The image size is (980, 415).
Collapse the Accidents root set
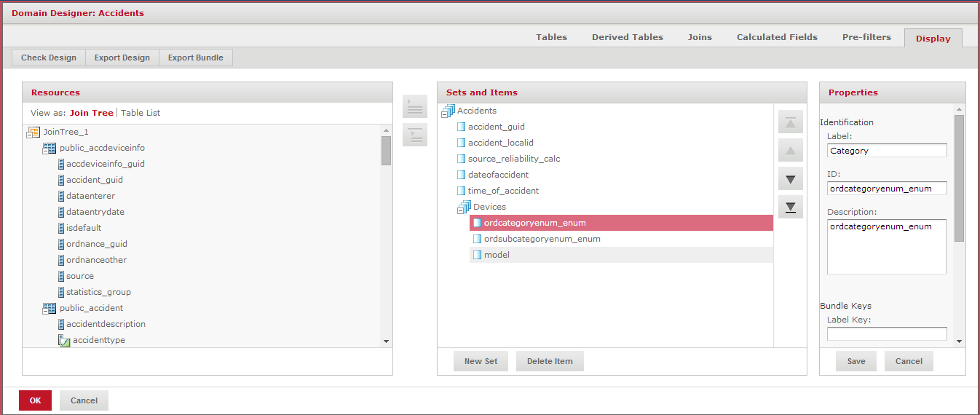click(448, 111)
